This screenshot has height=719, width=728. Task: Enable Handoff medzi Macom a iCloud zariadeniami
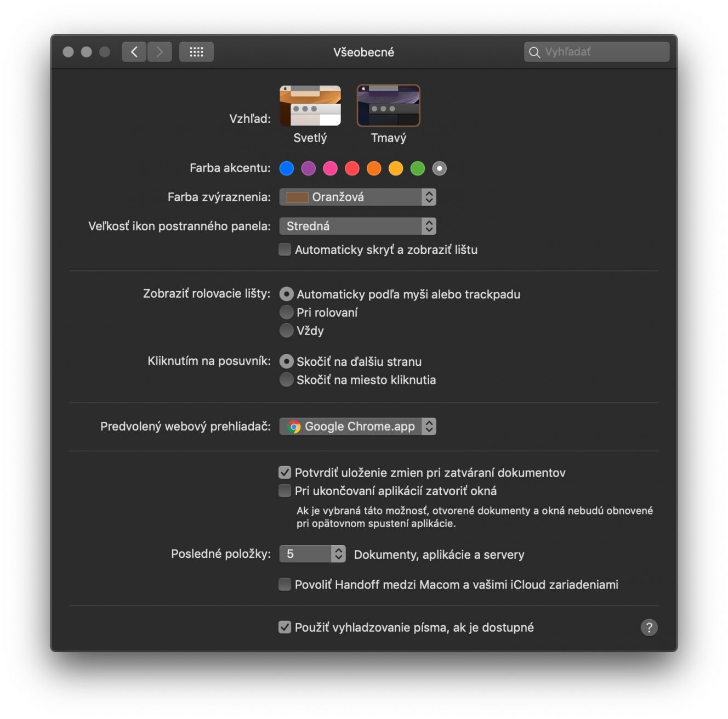[285, 584]
